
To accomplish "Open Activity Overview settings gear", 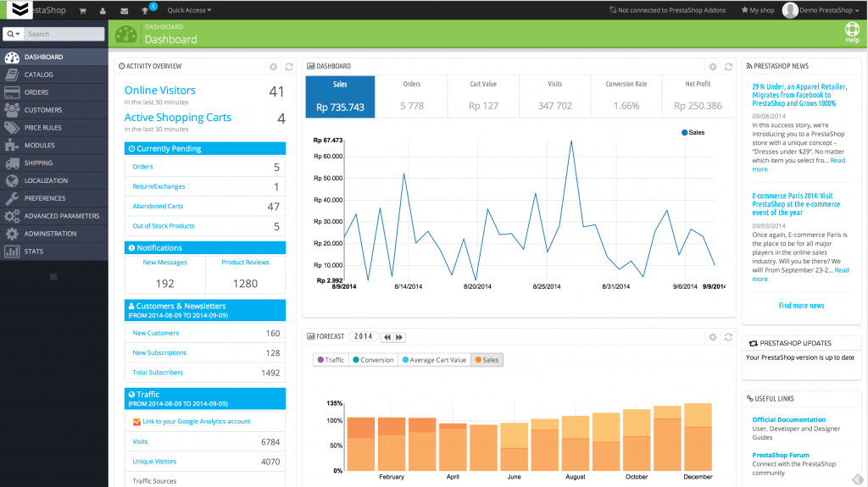I will pos(273,66).
